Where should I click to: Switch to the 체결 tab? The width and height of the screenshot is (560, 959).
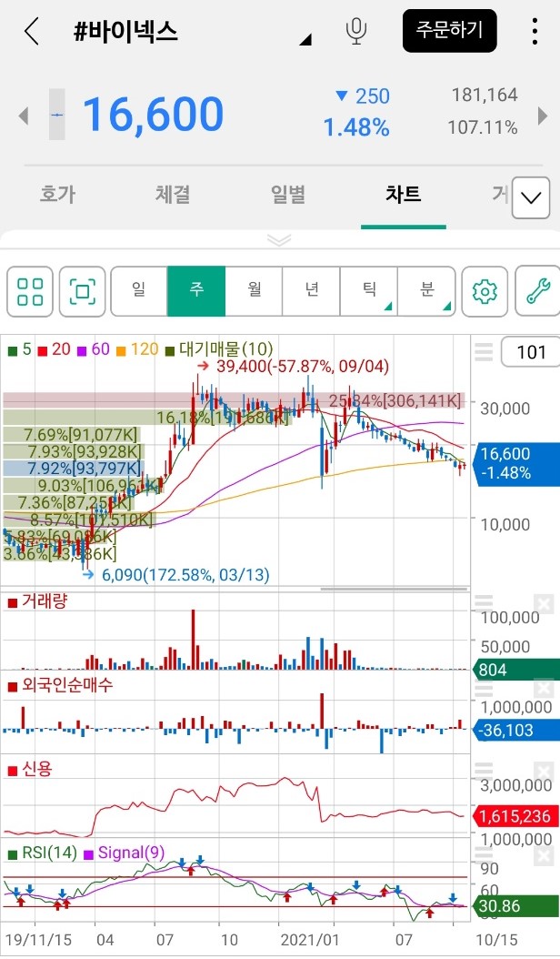[173, 195]
